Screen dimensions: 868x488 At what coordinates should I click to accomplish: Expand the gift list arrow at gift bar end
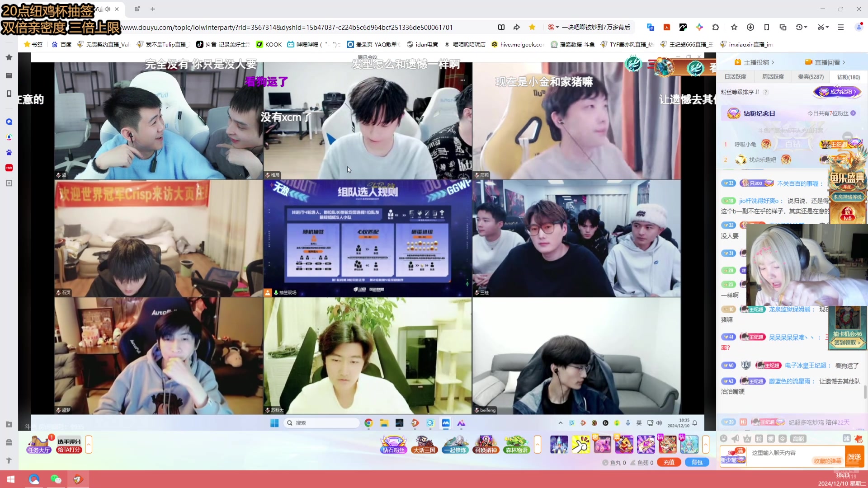point(706,445)
